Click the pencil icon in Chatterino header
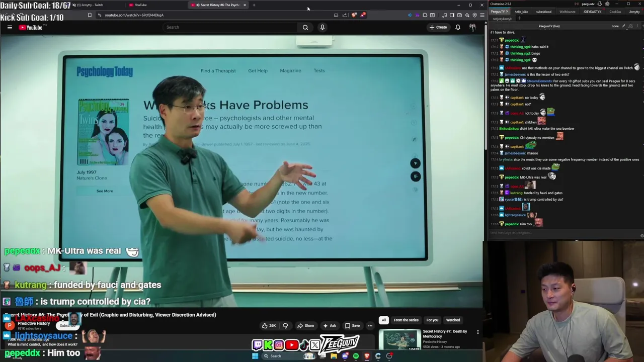The width and height of the screenshot is (644, 362). 624,26
